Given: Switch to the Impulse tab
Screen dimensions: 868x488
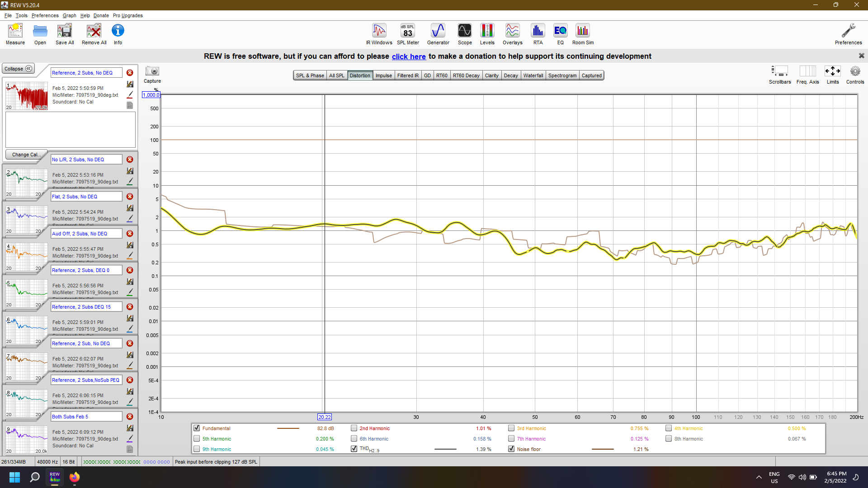Looking at the screenshot, I should (x=383, y=75).
